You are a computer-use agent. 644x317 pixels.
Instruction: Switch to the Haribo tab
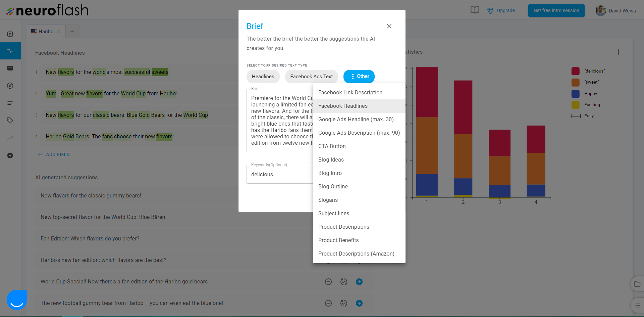click(x=46, y=31)
